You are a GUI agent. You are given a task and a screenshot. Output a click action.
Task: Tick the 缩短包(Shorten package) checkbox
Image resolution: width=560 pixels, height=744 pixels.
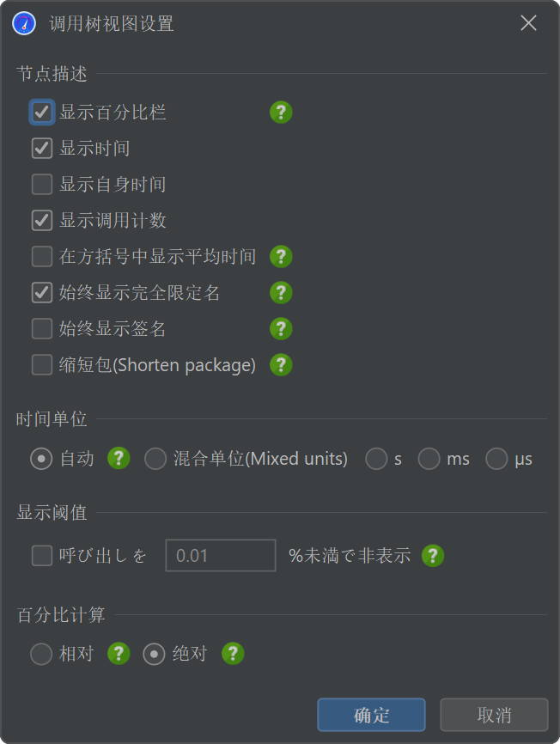[42, 365]
